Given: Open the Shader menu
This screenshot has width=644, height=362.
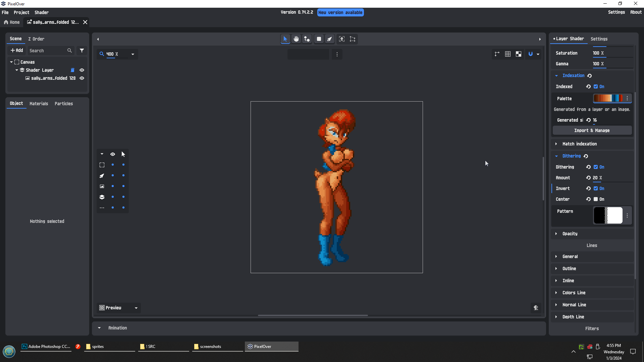Looking at the screenshot, I should click(x=42, y=12).
